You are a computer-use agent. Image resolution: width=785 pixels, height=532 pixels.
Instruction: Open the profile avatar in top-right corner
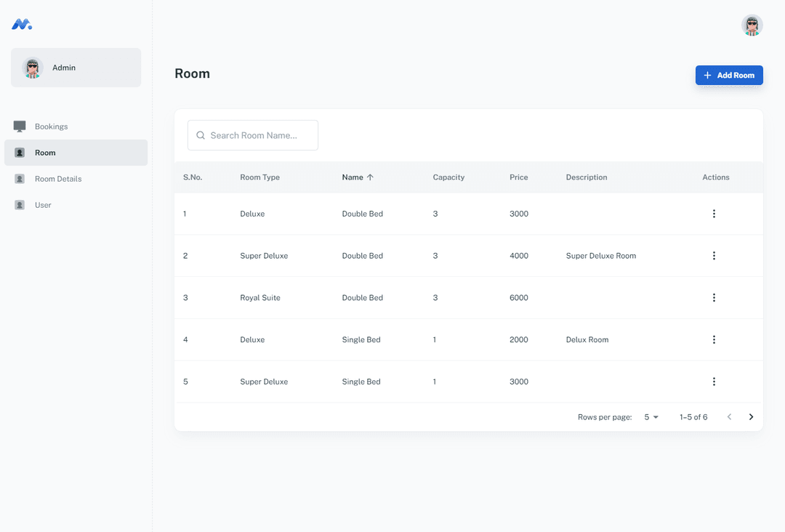pos(752,25)
